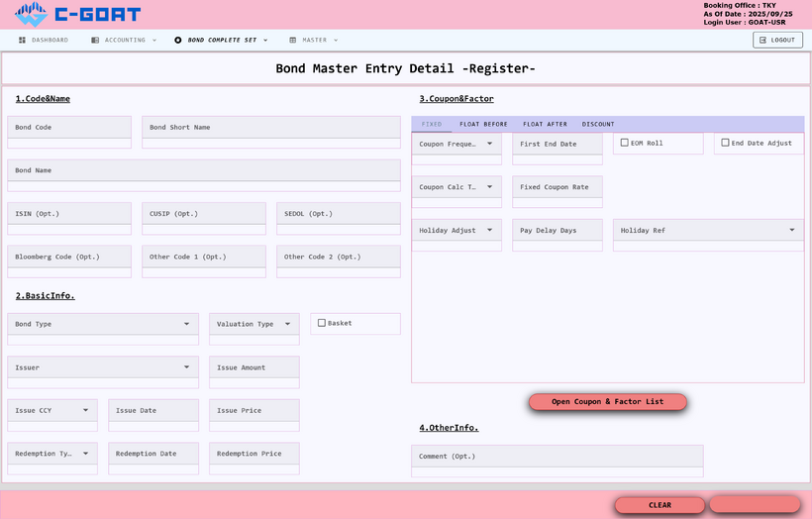Open the Bond Type dropdown
This screenshot has height=519, width=812.
(187, 324)
